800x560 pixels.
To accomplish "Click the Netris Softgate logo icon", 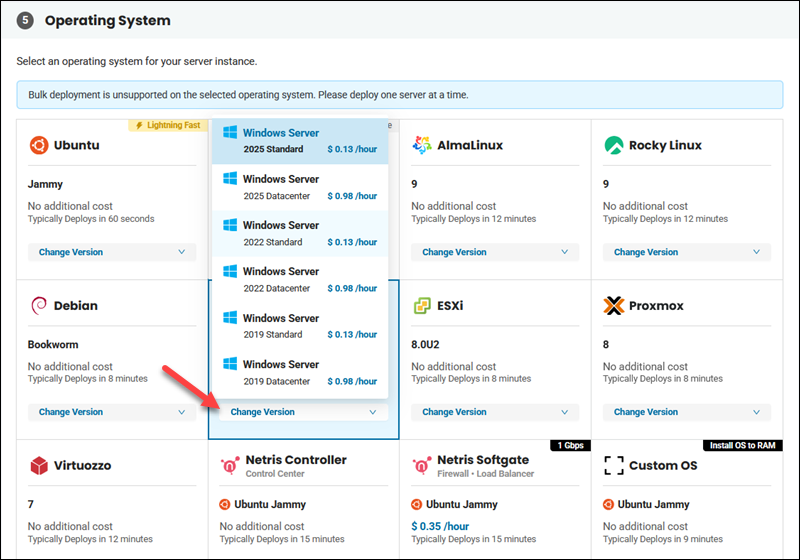I will (x=421, y=465).
